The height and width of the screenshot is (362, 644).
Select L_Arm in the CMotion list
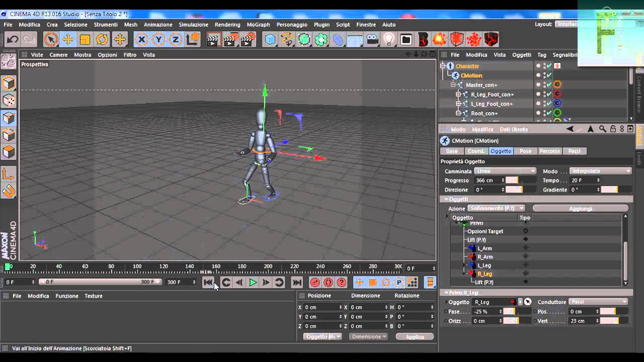coord(485,248)
